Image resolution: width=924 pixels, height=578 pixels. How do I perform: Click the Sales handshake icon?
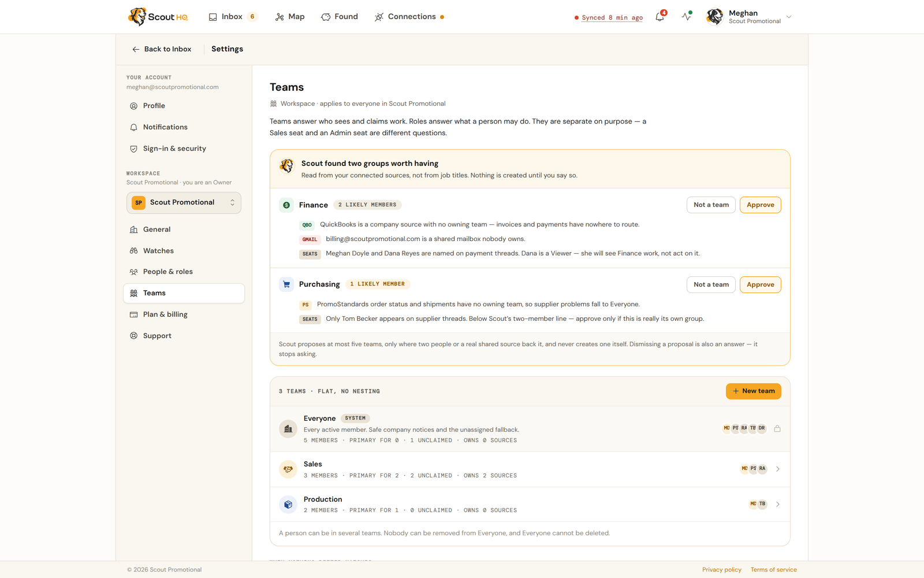(x=288, y=469)
